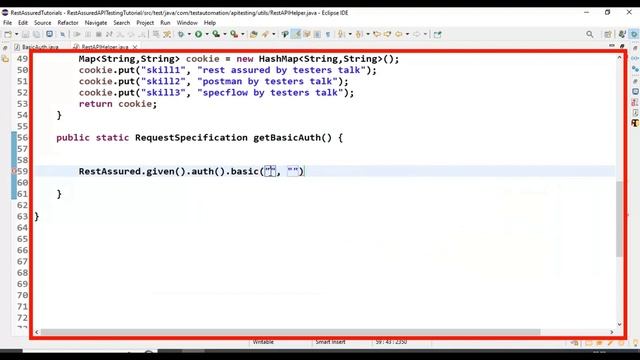Click the Disconnect debug icon
Screen dimensions: 640x360
(109, 34)
